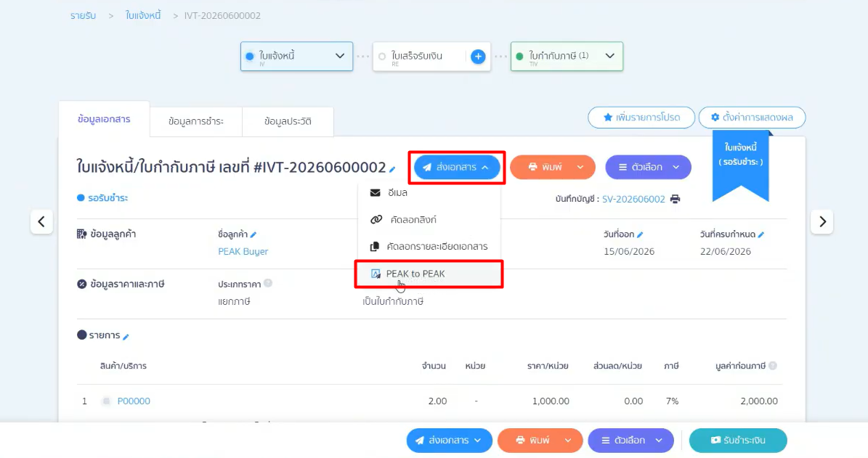Click the pencil icon beside document number
868x458 pixels.
click(x=392, y=169)
